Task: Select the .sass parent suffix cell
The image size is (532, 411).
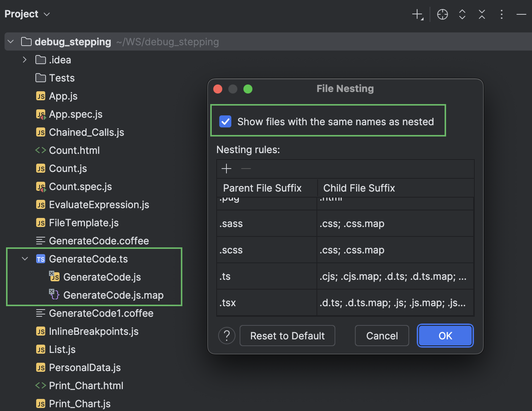Action: (267, 224)
